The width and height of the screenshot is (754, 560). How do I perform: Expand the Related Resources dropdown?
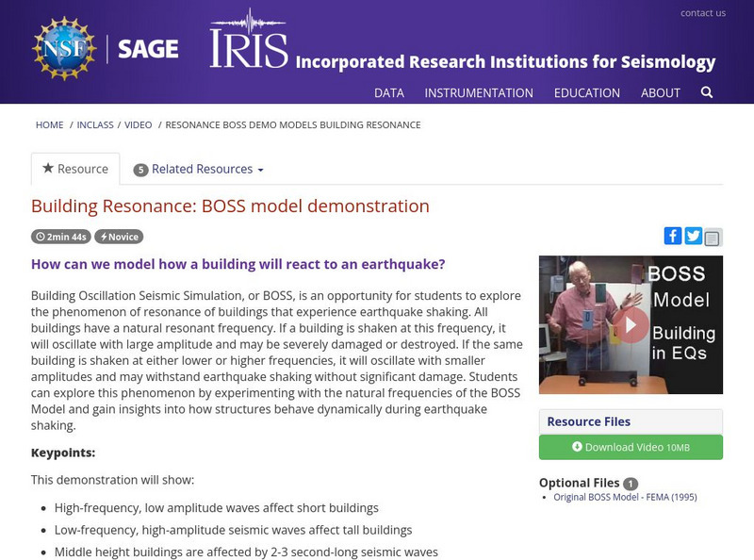(x=198, y=168)
